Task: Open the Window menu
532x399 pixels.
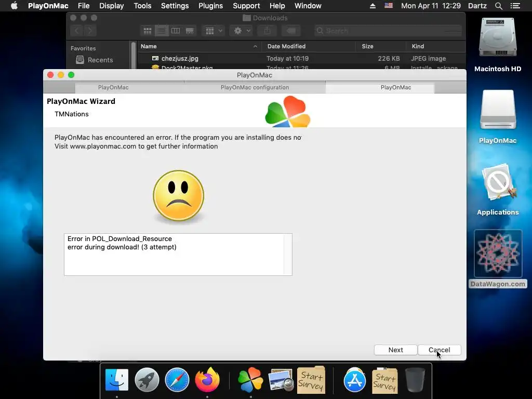Action: point(308,6)
